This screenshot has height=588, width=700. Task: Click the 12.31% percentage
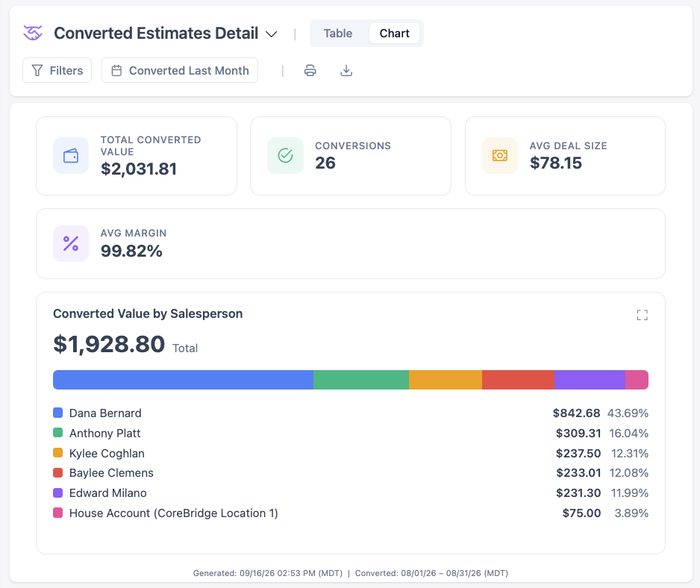coord(629,453)
